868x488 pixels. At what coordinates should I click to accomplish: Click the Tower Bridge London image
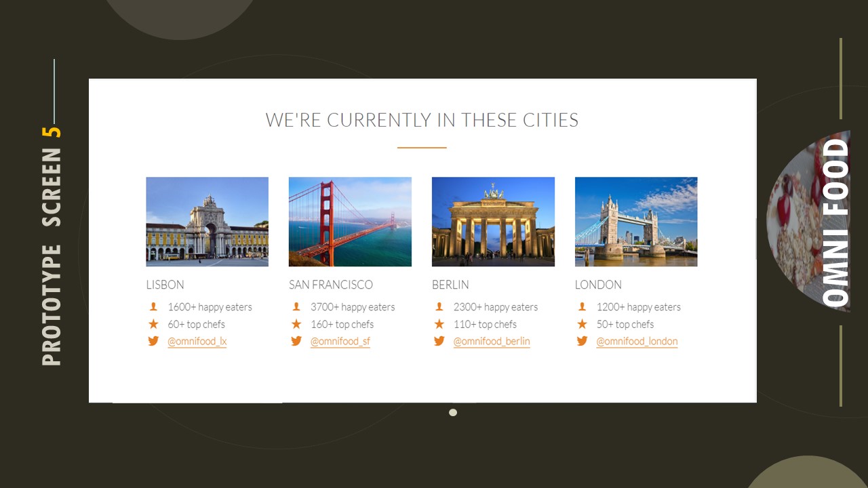(636, 222)
